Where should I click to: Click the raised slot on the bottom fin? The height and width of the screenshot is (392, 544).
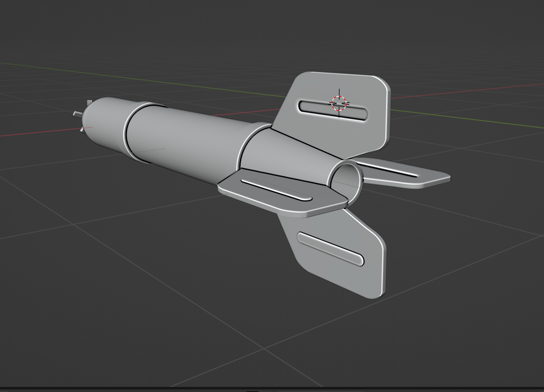click(x=330, y=249)
